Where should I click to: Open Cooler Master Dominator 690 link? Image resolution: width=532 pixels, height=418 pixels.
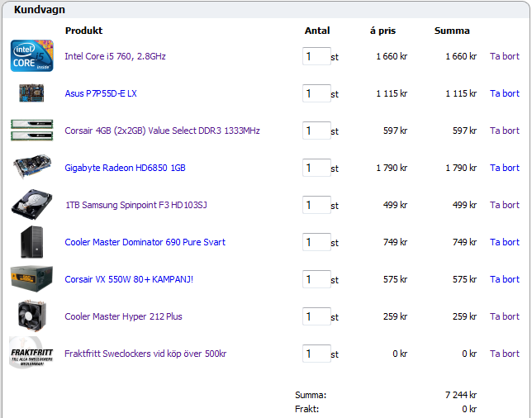145,242
